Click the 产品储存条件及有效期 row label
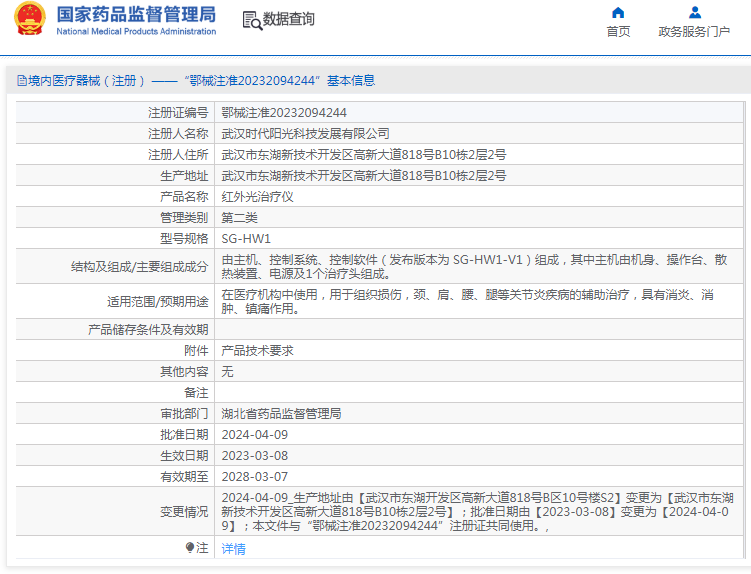The image size is (751, 574). tap(148, 330)
